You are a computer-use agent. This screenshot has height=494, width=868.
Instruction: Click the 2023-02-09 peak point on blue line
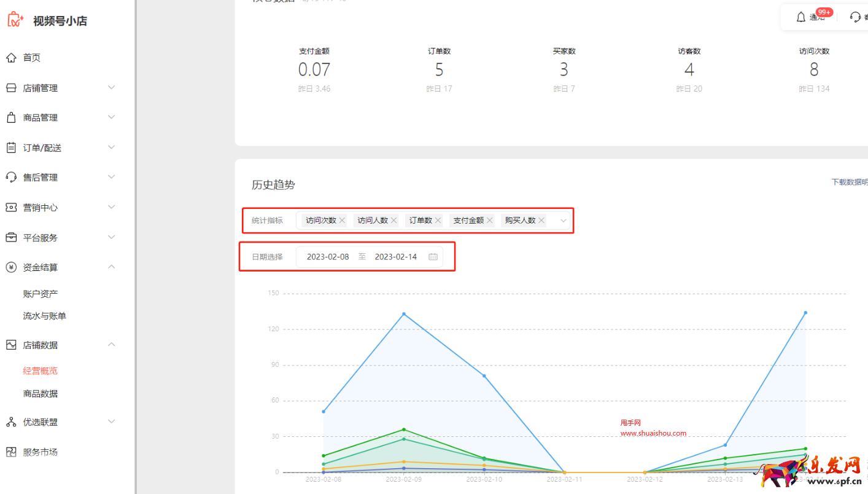(x=404, y=314)
